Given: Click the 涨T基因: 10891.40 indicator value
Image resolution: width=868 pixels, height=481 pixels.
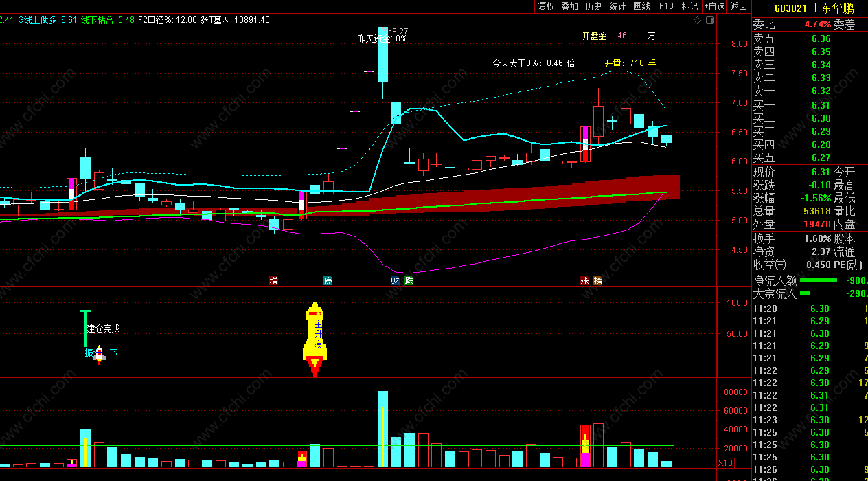Looking at the screenshot, I should click(235, 20).
